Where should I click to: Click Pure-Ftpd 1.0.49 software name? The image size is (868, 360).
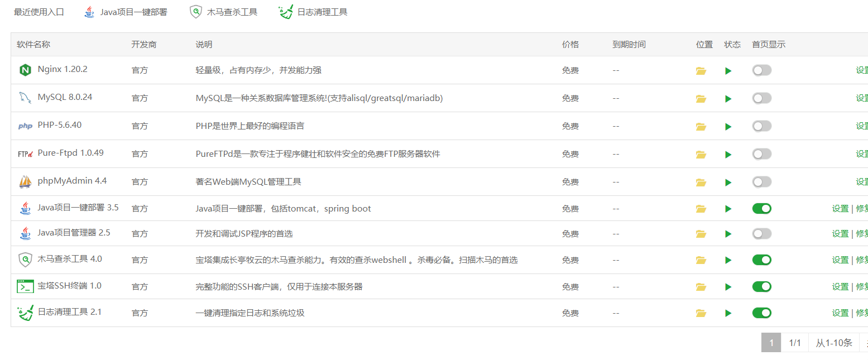pyautogui.click(x=70, y=153)
